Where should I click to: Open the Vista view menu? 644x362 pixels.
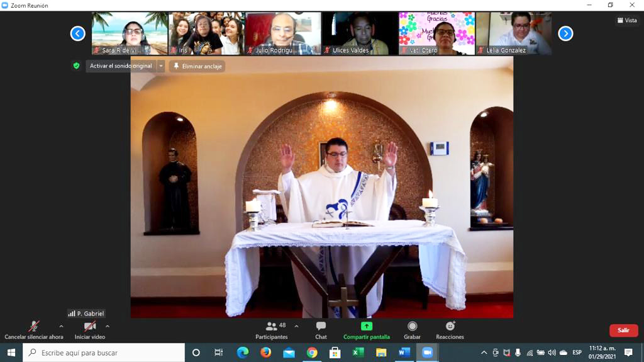tap(627, 20)
